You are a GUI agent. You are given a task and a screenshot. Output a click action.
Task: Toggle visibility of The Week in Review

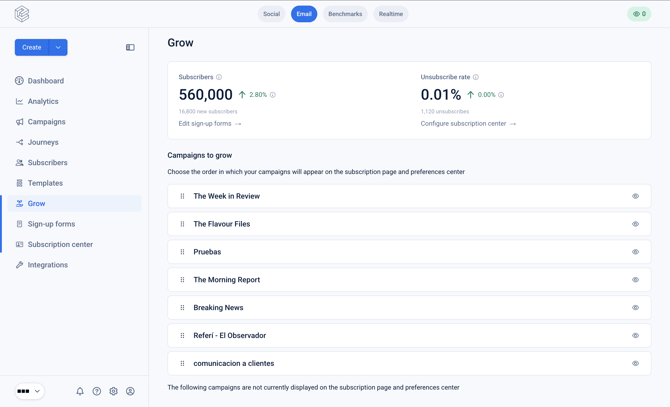635,196
